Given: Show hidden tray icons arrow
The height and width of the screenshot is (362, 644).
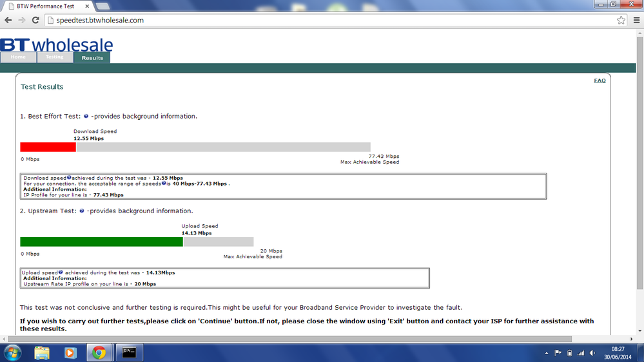Looking at the screenshot, I should click(x=546, y=353).
